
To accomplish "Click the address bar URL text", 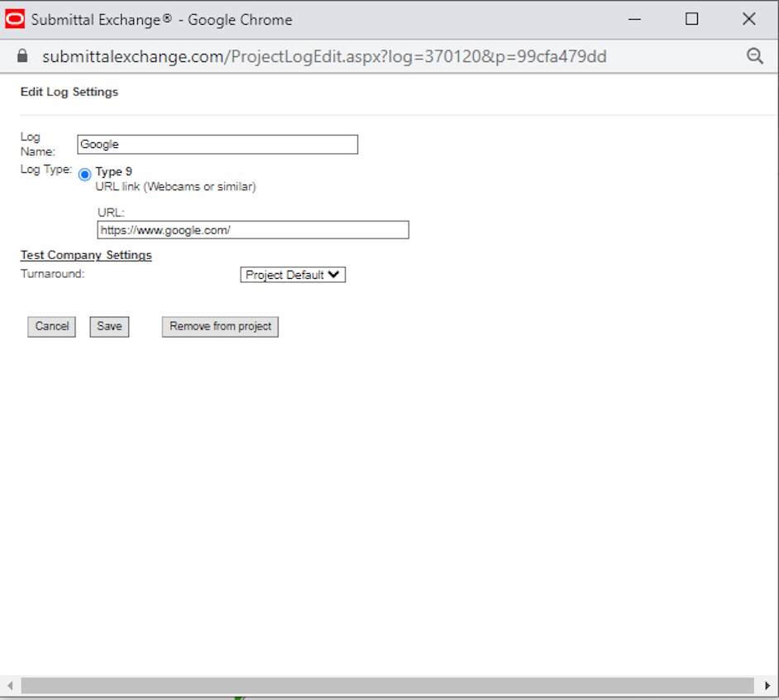I will tap(324, 56).
